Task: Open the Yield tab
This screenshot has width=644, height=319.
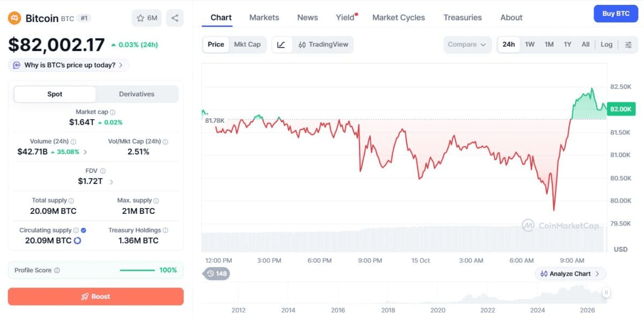Action: pos(346,18)
